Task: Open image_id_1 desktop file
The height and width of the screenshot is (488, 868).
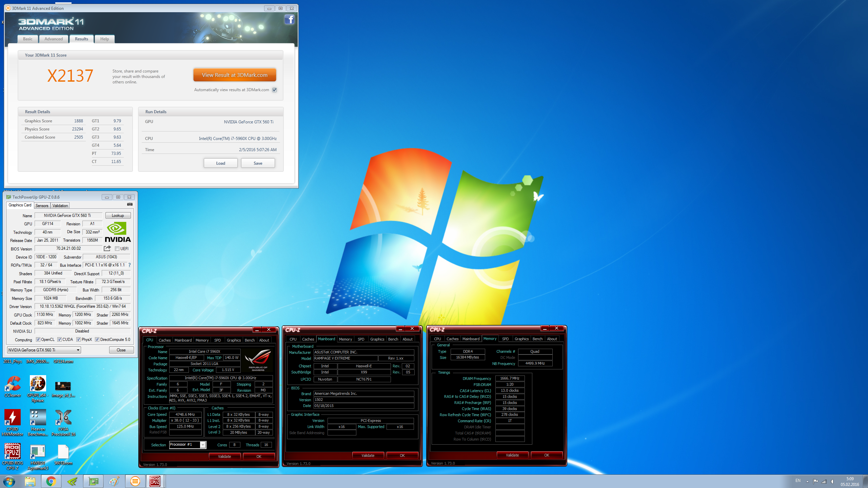Action: pos(63,389)
